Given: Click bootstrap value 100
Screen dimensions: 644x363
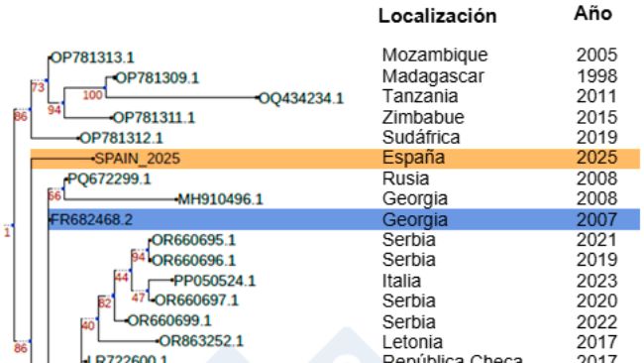Looking at the screenshot, I should coord(92,95).
